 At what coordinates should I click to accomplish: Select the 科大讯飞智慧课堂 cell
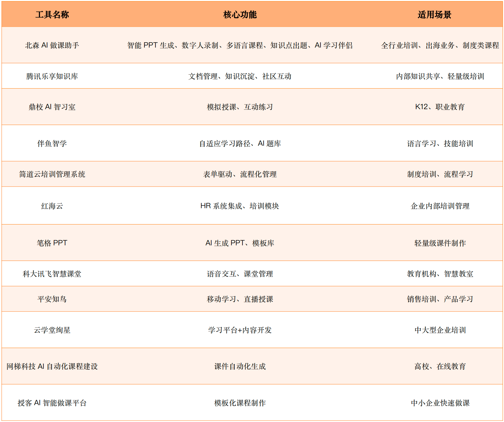coord(52,274)
